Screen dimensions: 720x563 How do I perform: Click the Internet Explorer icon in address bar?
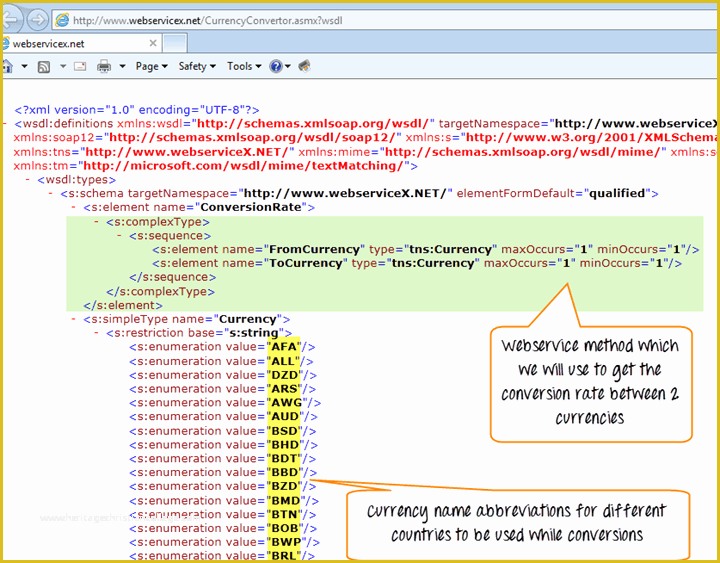[x=62, y=20]
